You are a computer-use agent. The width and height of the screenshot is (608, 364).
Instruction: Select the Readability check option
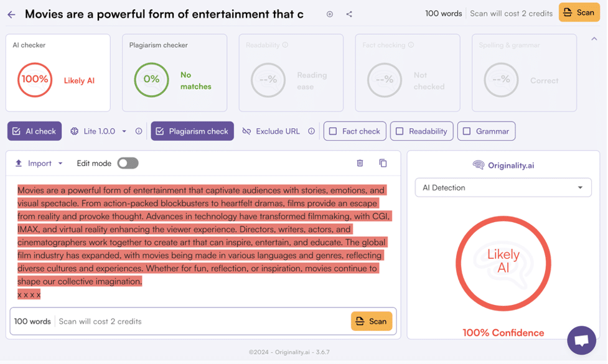coord(400,131)
